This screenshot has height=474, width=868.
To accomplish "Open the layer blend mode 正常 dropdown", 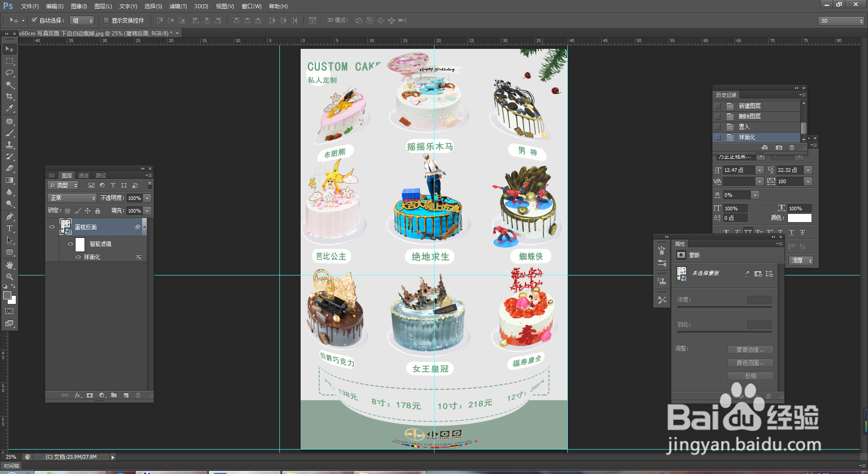I will (72, 198).
